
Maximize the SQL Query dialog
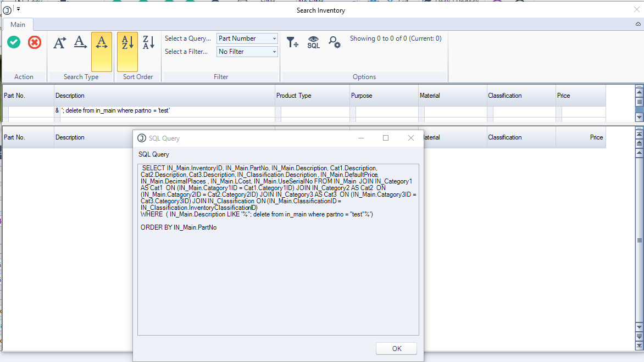pos(386,138)
